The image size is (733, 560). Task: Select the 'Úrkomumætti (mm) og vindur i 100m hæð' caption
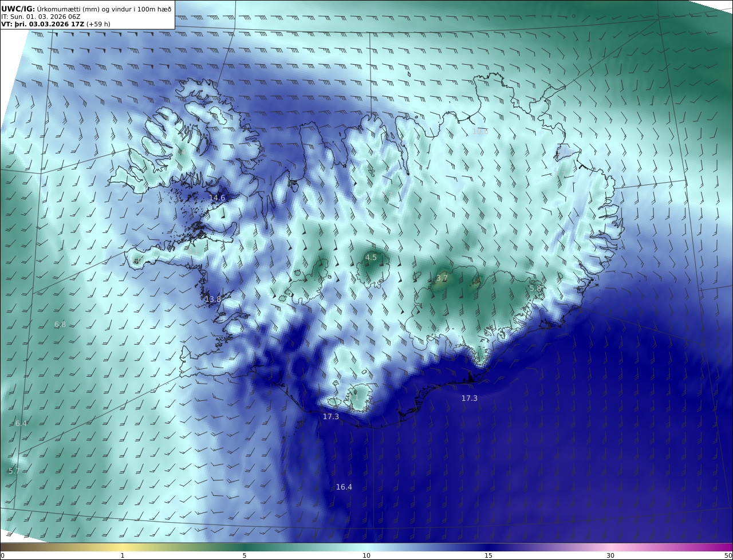pos(104,9)
